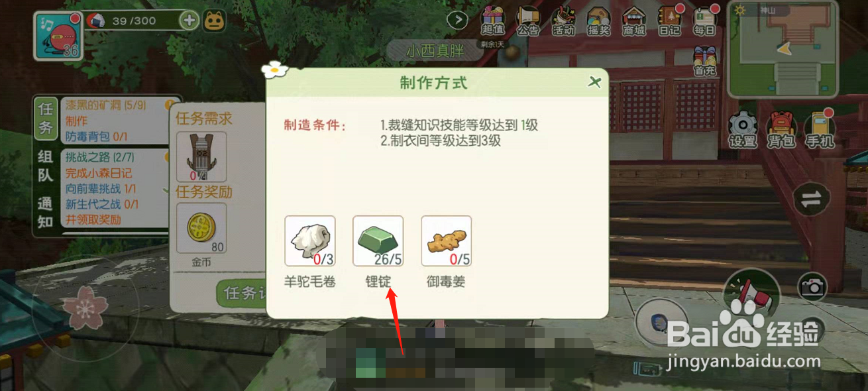Open 设置 settings gear

point(743,129)
